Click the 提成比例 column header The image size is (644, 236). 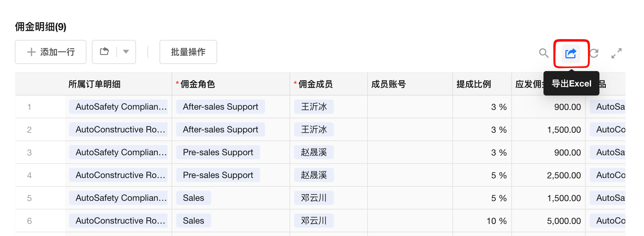pos(473,84)
